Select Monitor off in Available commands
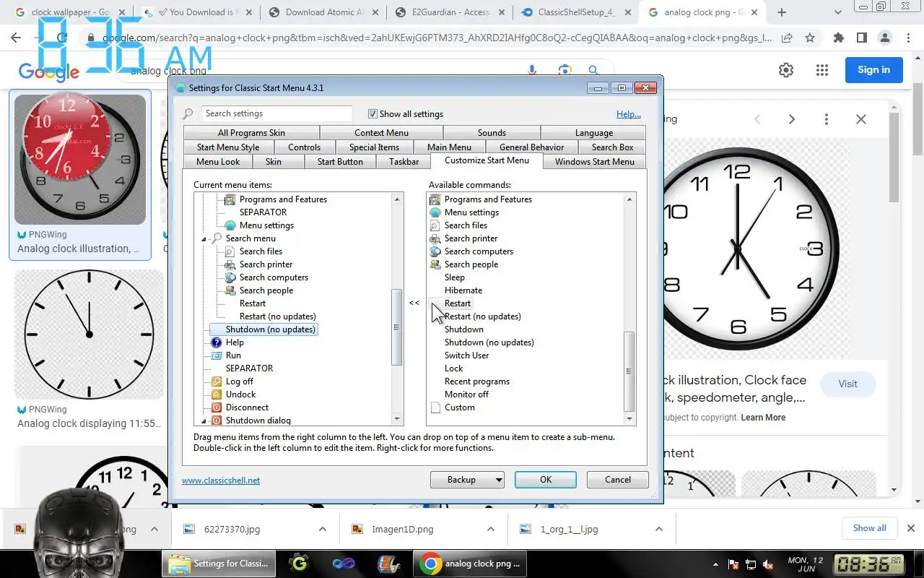 click(466, 394)
